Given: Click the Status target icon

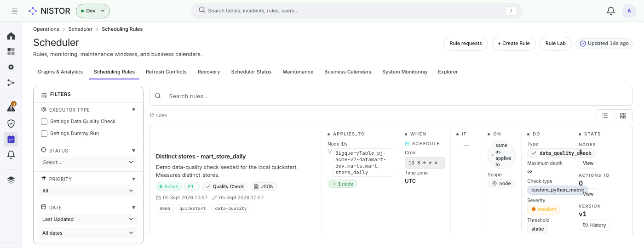Looking at the screenshot, I should (44, 150).
